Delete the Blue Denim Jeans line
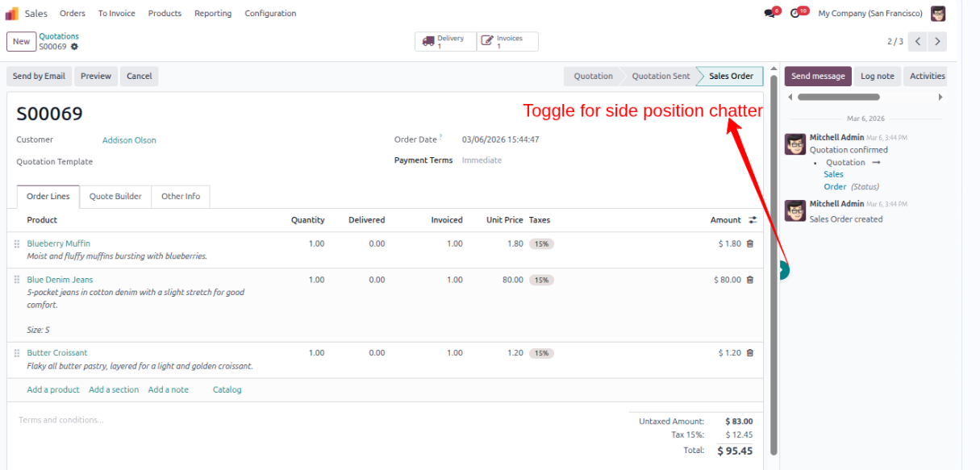The width and height of the screenshot is (980, 470). pyautogui.click(x=750, y=280)
